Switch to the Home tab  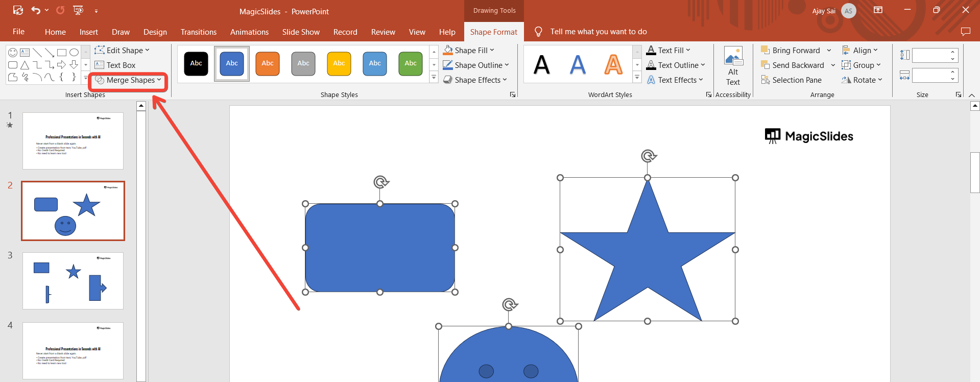pyautogui.click(x=55, y=32)
